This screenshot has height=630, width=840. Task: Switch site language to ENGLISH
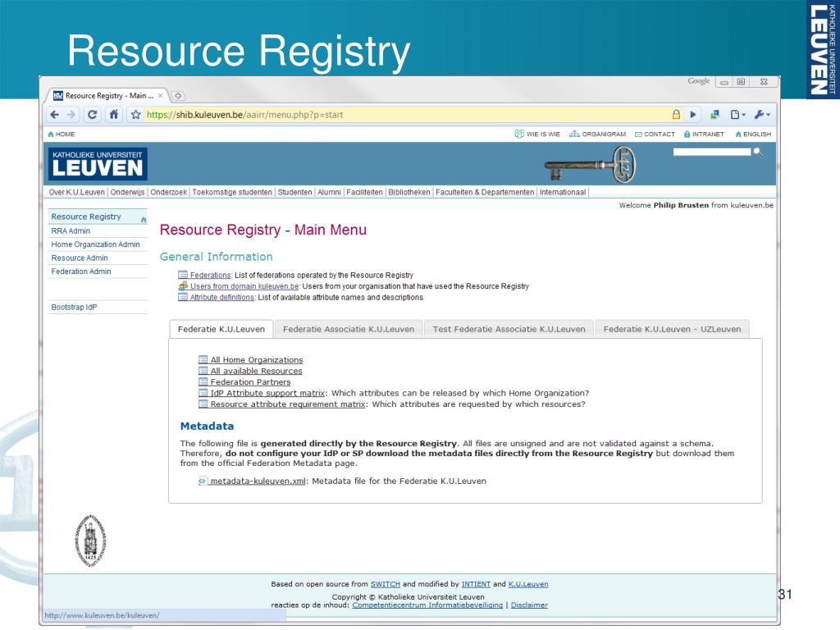tap(753, 134)
